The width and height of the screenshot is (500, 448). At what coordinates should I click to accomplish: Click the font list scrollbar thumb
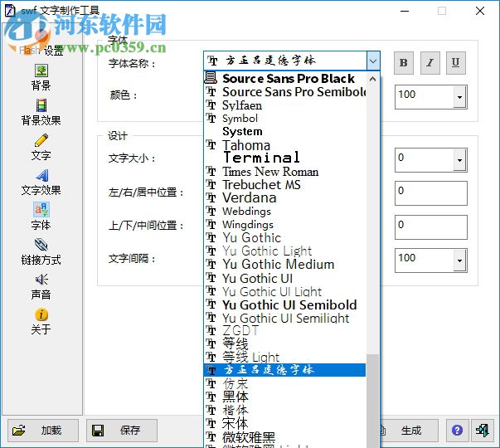[x=372, y=401]
